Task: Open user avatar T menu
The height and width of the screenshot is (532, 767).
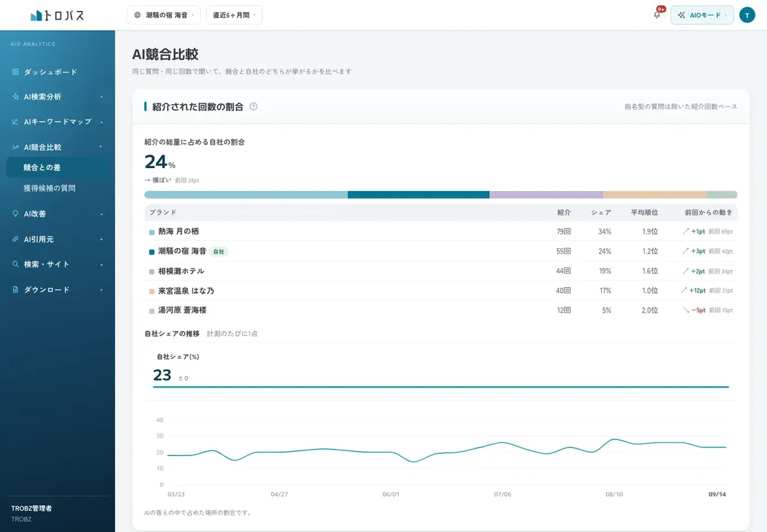Action: point(747,15)
